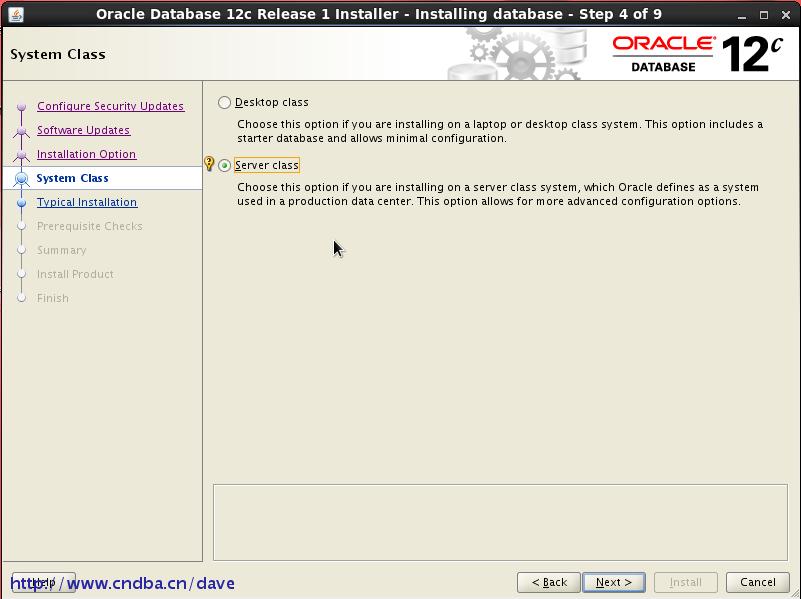This screenshot has width=801, height=599.
Task: Click the Server class description text
Action: 498,194
